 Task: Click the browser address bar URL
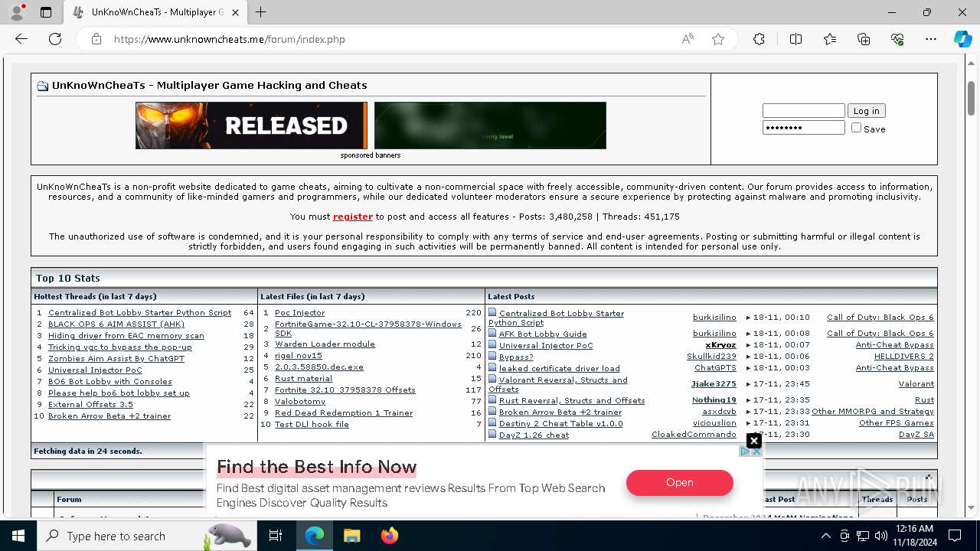(x=230, y=39)
